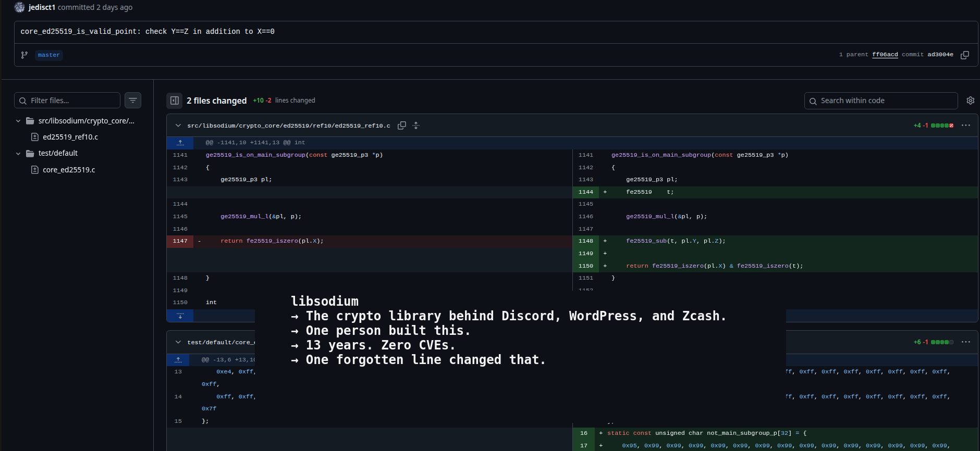The image size is (980, 451).
Task: Click ed25519_ref10.c file path header
Action: (x=288, y=126)
